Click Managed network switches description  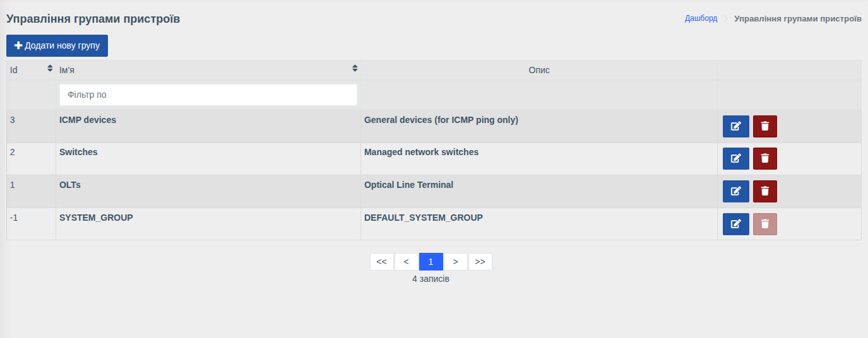coord(422,152)
